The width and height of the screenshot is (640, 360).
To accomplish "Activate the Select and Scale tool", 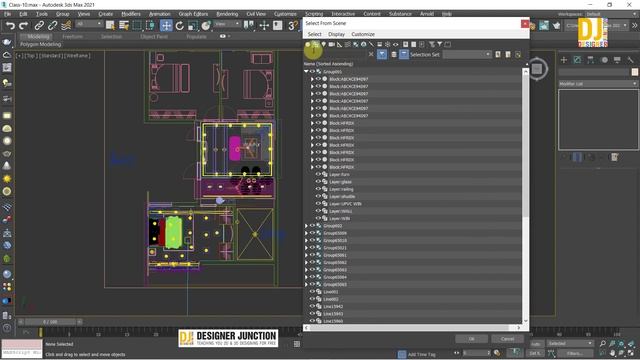I will [193, 26].
